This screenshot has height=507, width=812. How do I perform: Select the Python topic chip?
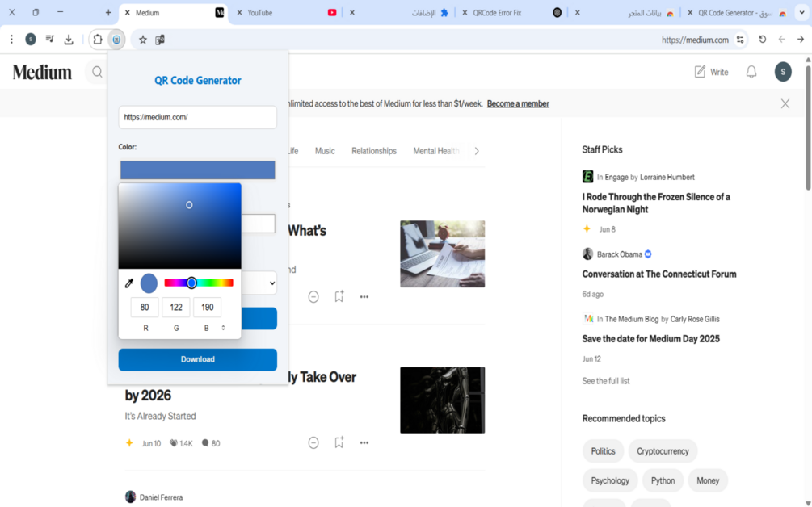click(x=663, y=480)
